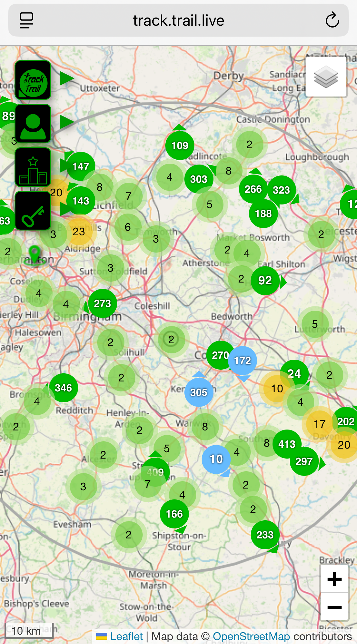Open the Leaflet attribution link
This screenshot has height=644, width=357.
[x=126, y=636]
